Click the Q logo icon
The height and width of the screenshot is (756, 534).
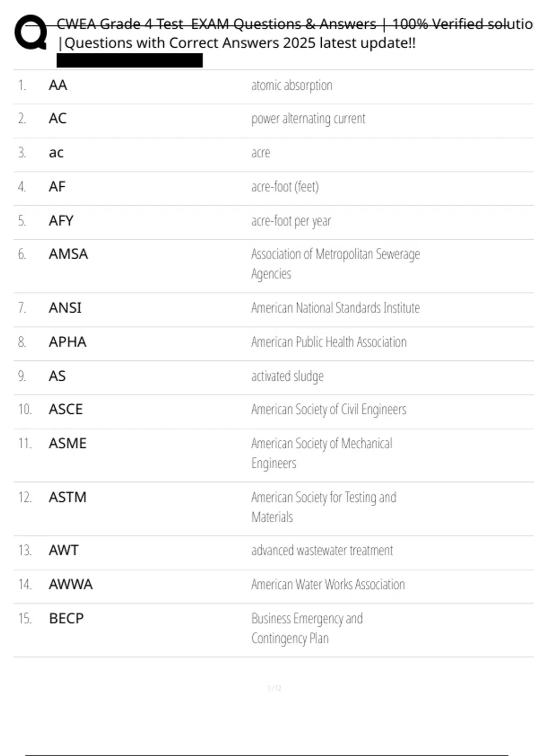31,32
